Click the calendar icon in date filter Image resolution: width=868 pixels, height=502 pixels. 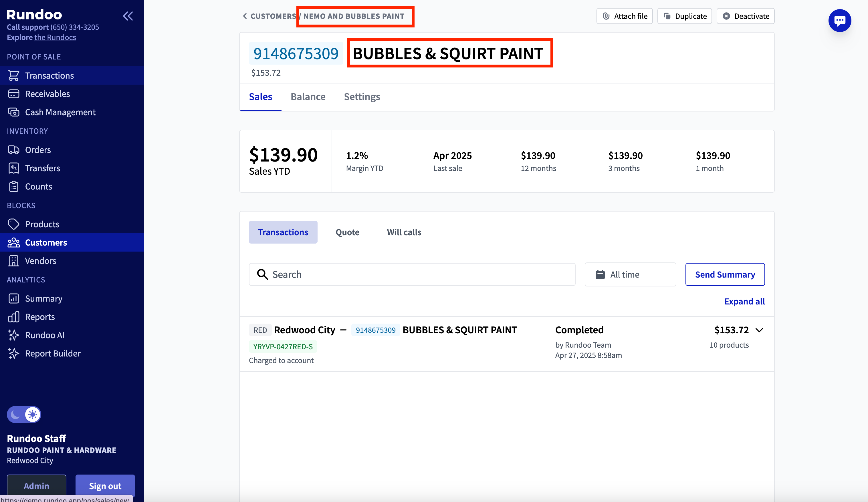[600, 274]
